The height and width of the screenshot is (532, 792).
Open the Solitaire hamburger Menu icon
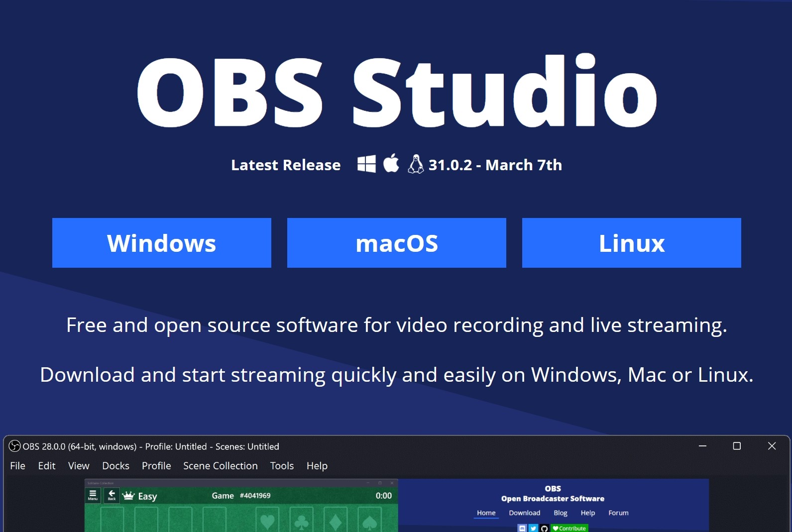(93, 495)
